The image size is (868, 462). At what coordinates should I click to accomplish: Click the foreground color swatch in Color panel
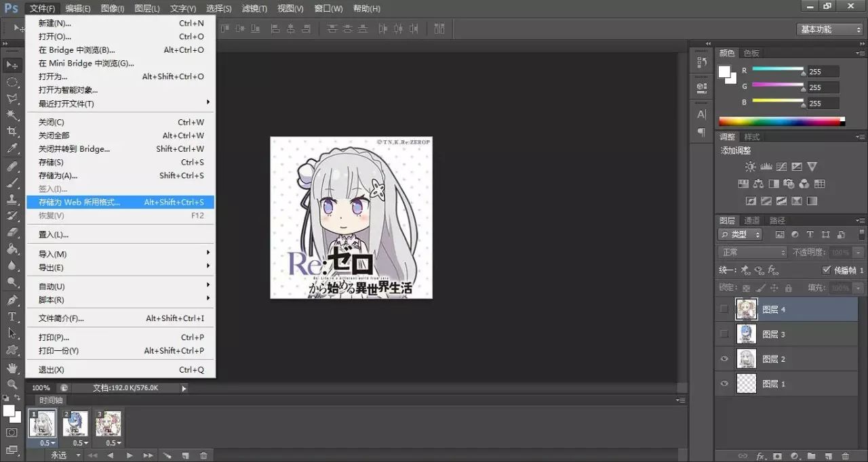(725, 71)
